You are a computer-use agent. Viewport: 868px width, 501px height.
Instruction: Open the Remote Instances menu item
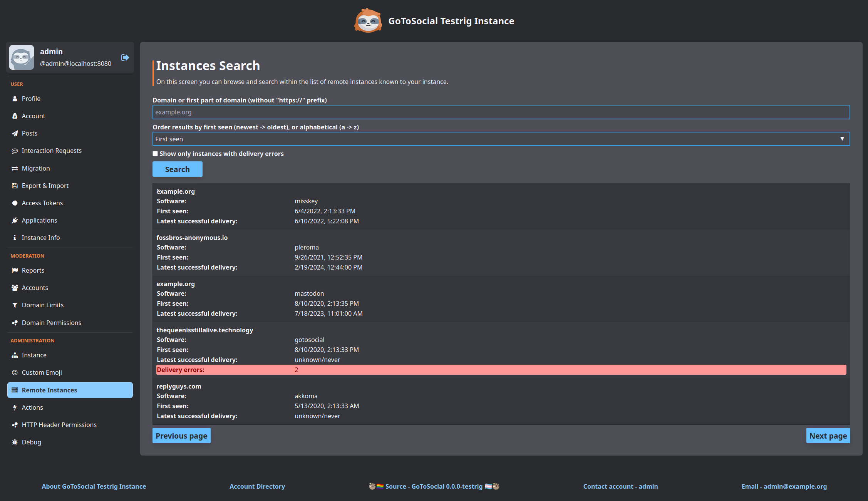pyautogui.click(x=70, y=390)
